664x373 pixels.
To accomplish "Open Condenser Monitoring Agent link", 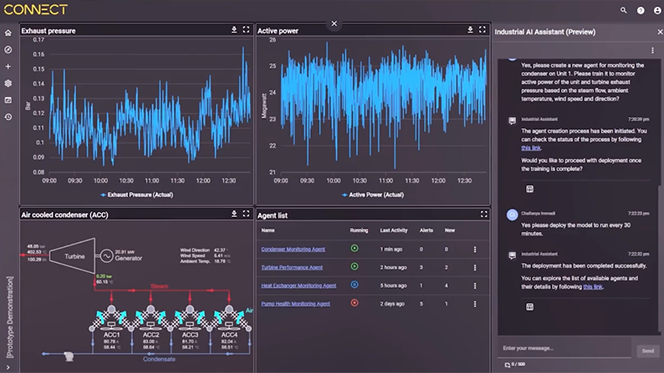I will coord(293,249).
